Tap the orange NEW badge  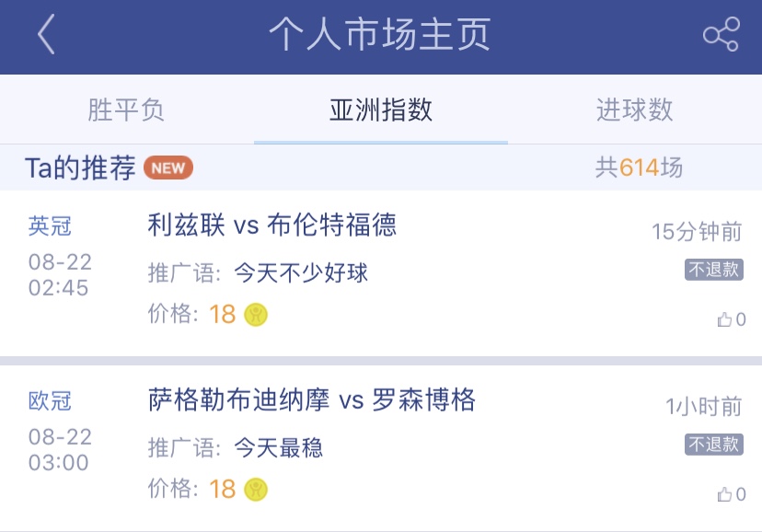[168, 168]
